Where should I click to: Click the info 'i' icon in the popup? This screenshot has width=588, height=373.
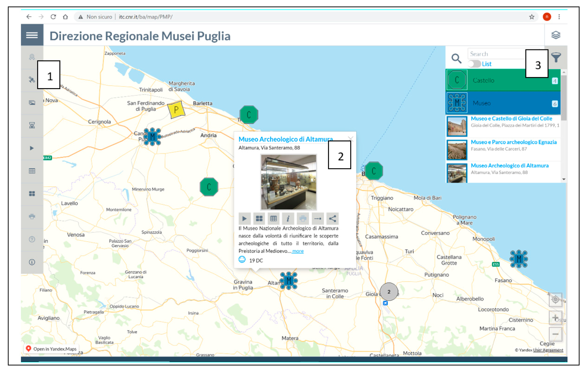[288, 219]
